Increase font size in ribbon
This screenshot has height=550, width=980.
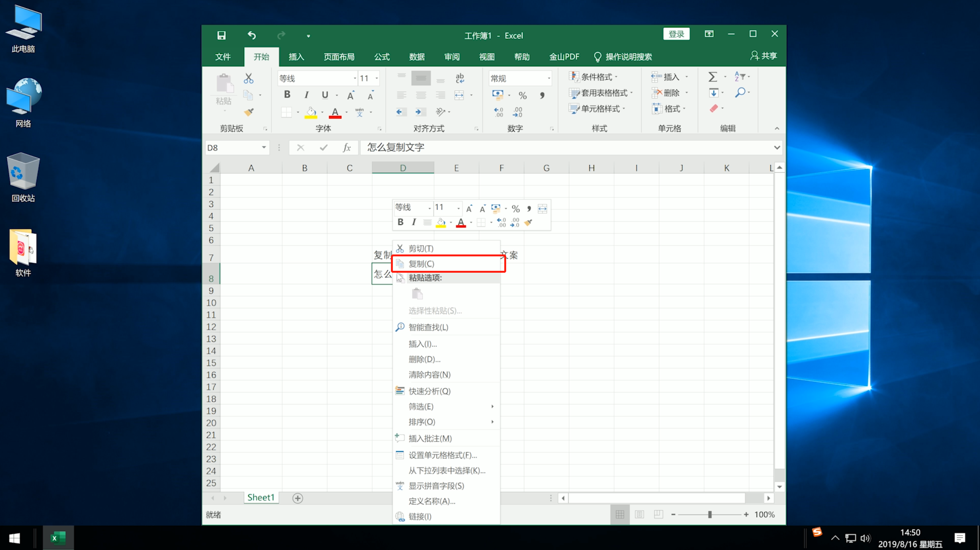(351, 95)
